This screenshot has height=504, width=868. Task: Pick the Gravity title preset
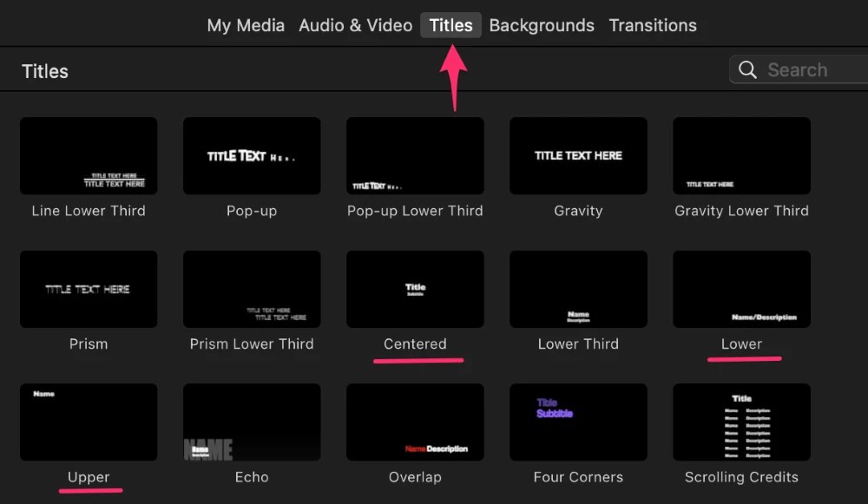(578, 155)
